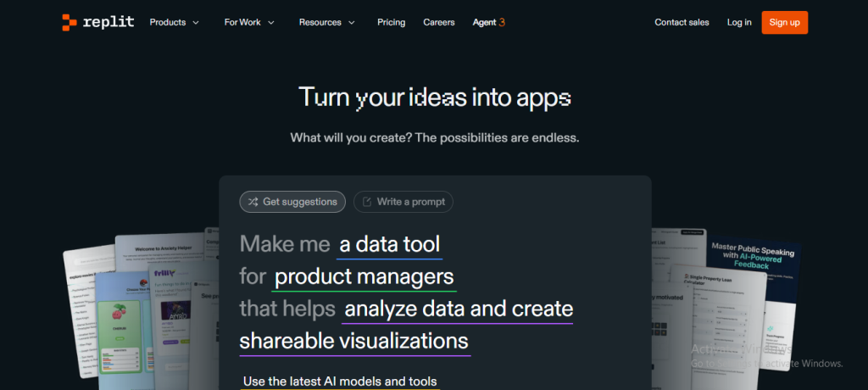Select the underlined "product managers" phrase
868x390 pixels.
coord(364,276)
